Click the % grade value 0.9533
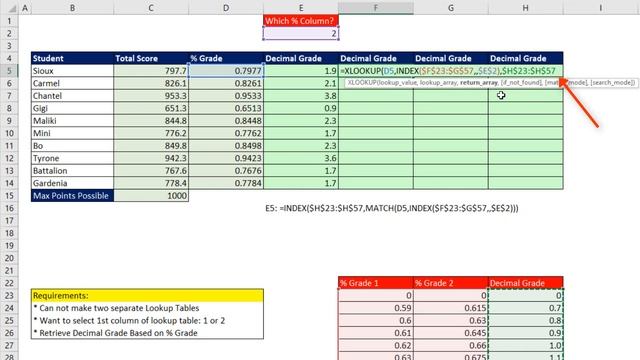 click(x=226, y=96)
